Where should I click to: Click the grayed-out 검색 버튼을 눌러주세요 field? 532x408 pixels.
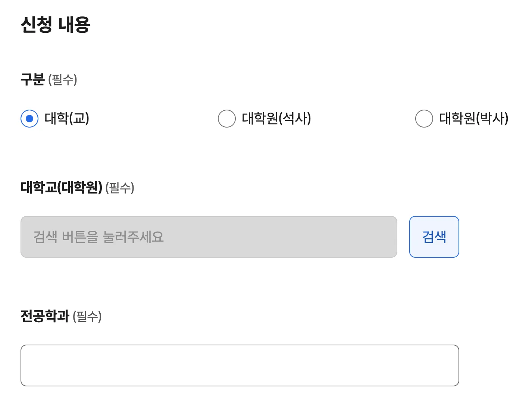pos(209,237)
